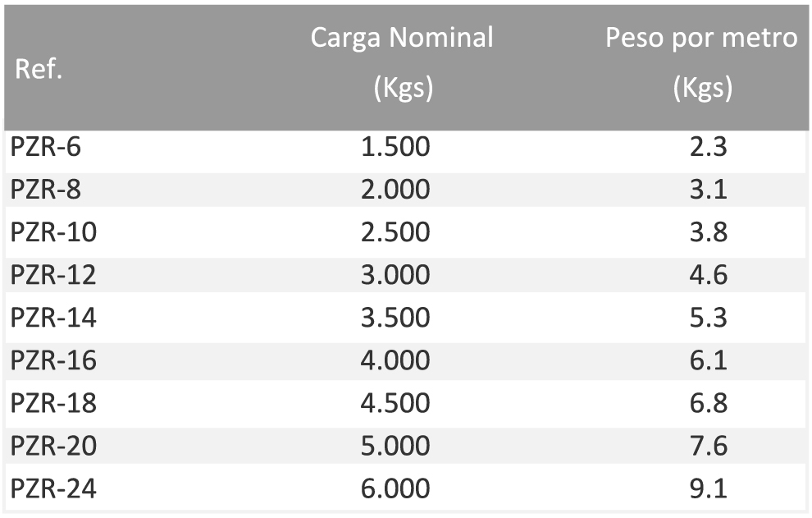The image size is (812, 518).
Task: Select the 4.6 weight per meter cell
Action: tap(709, 275)
